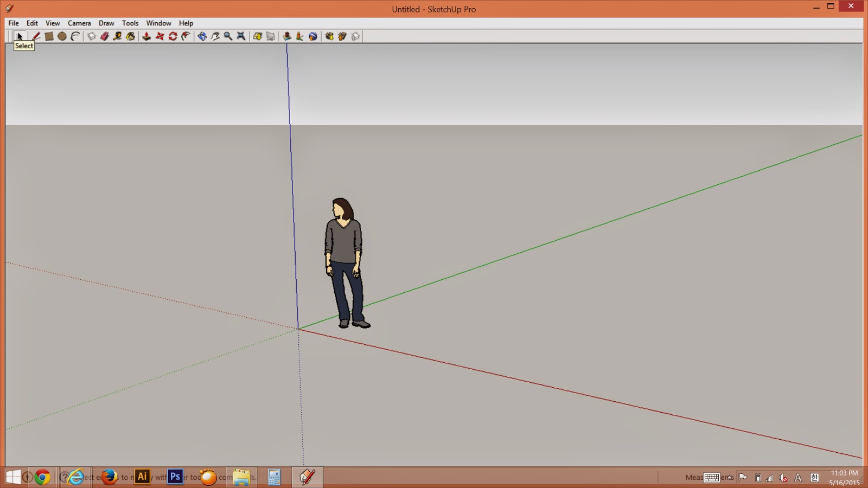This screenshot has width=868, height=488.
Task: Activate the Orbit tool
Action: tap(202, 36)
